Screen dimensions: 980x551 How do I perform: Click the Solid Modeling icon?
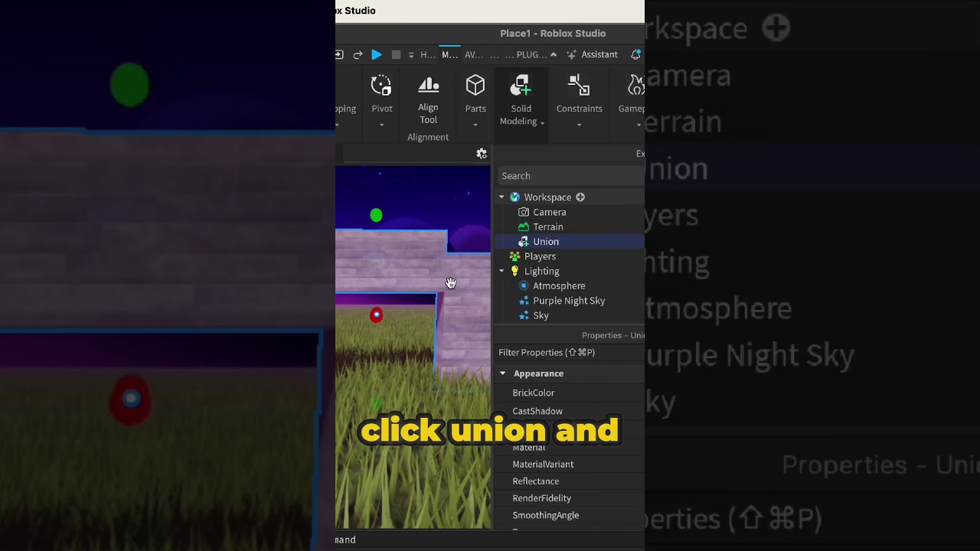point(521,85)
